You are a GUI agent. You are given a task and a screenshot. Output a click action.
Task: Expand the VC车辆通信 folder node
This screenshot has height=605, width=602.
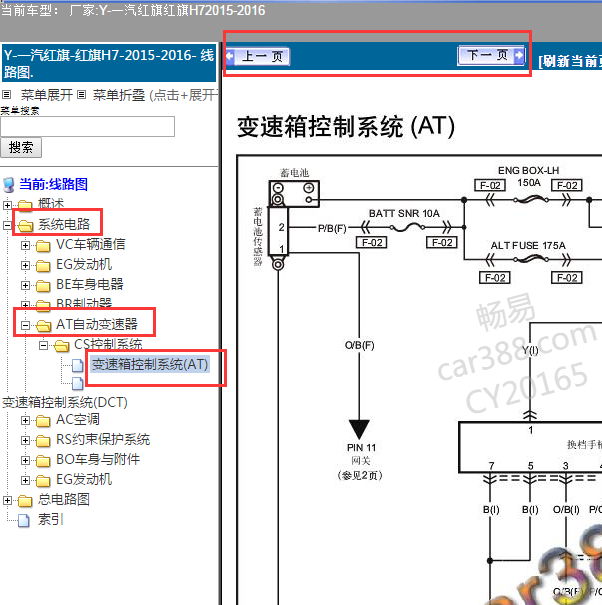pos(25,245)
